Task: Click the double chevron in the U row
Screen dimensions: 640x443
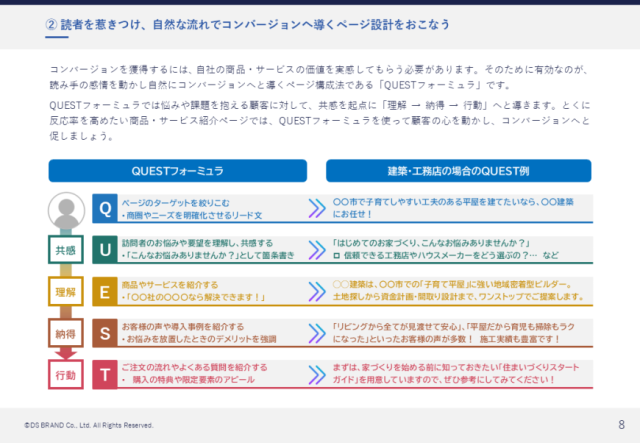Action: pos(317,250)
